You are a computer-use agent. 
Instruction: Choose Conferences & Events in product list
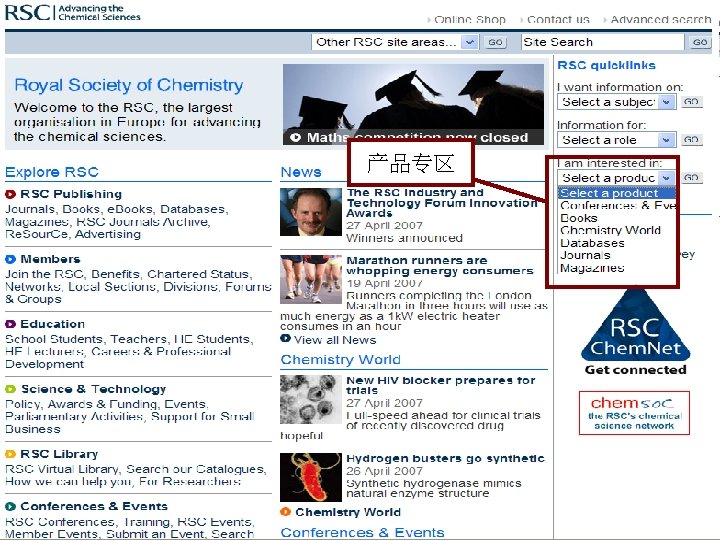(617, 205)
